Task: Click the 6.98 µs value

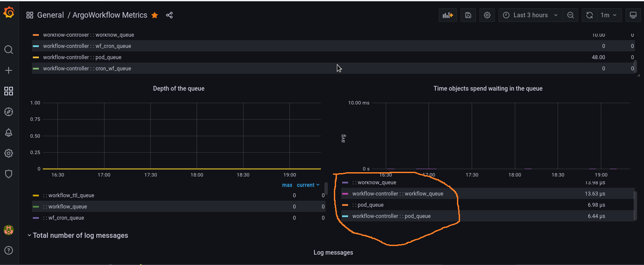Action: [596, 205]
